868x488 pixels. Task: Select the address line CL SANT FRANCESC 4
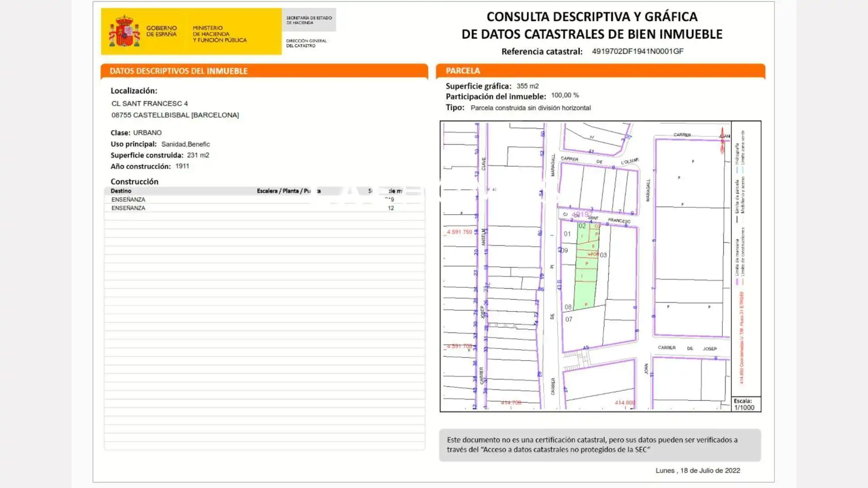pyautogui.click(x=150, y=103)
